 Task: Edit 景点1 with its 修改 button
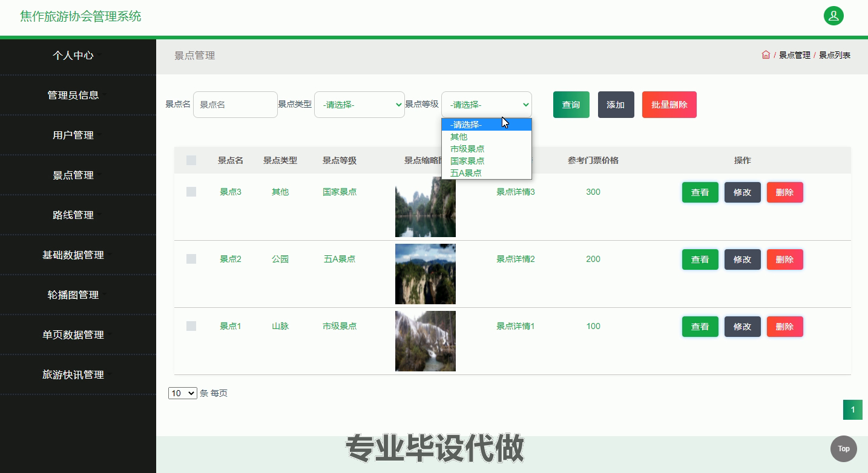pyautogui.click(x=743, y=327)
